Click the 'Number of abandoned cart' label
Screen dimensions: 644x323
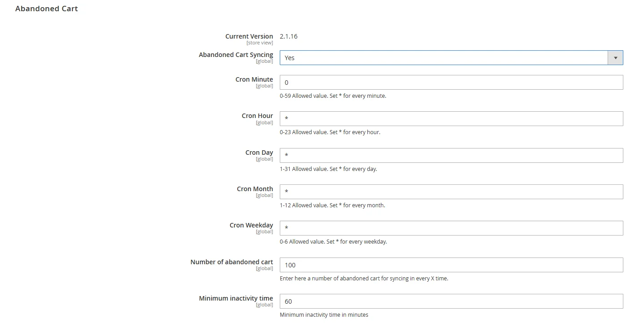[x=231, y=262]
